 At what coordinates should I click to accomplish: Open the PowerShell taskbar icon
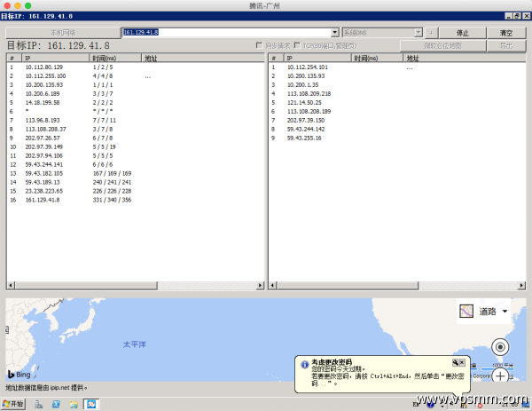56,404
